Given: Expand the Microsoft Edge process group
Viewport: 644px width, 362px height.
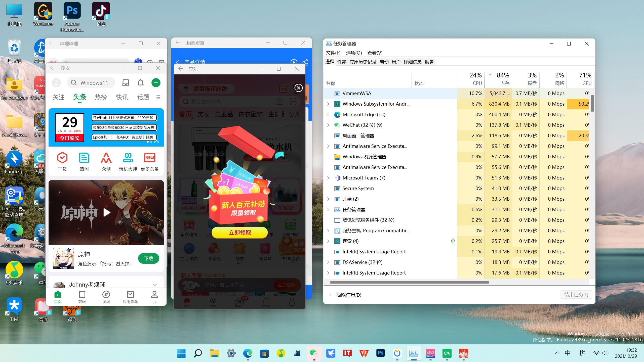Looking at the screenshot, I should pos(328,114).
